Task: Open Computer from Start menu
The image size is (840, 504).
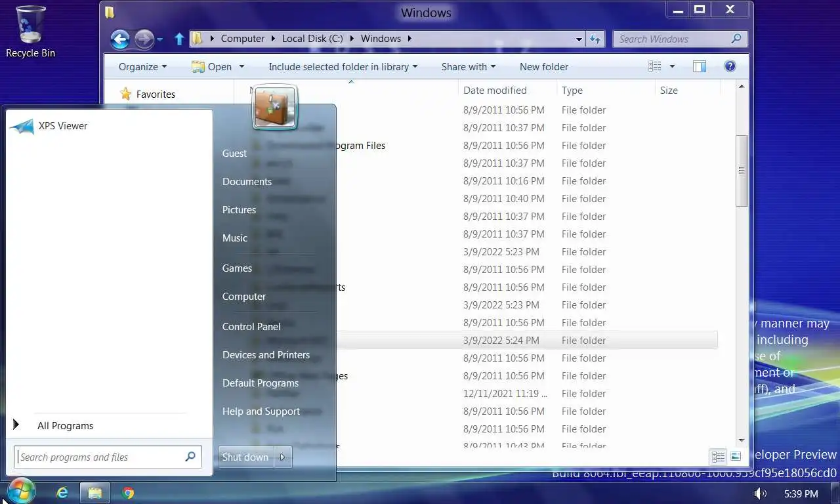Action: pos(244,296)
